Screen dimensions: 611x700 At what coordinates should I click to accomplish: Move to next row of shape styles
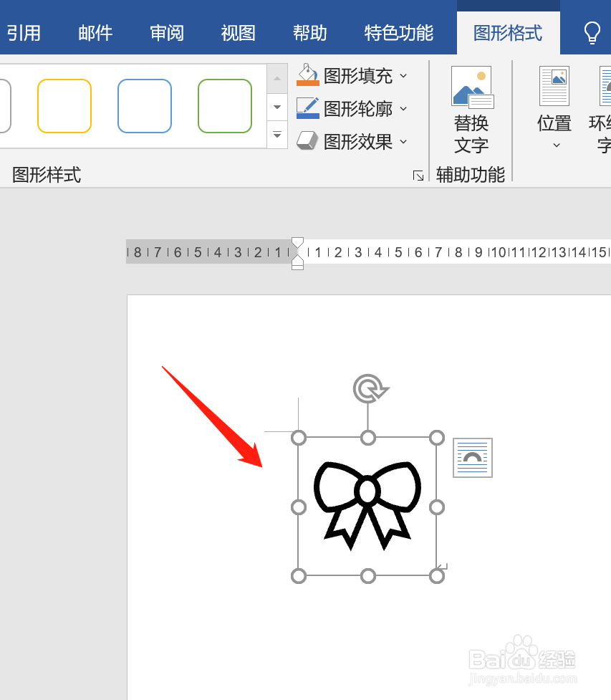pyautogui.click(x=277, y=107)
